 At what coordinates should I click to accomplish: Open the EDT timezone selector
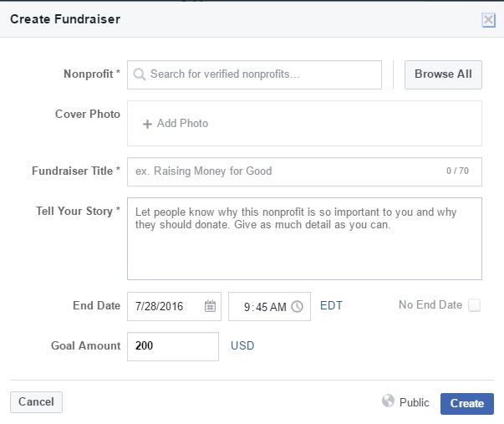tap(331, 305)
